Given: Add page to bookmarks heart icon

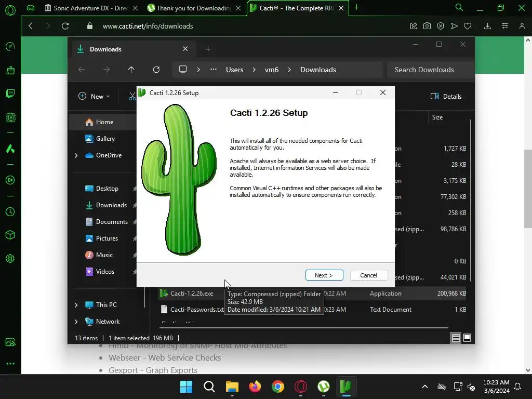Looking at the screenshot, I should (468, 26).
